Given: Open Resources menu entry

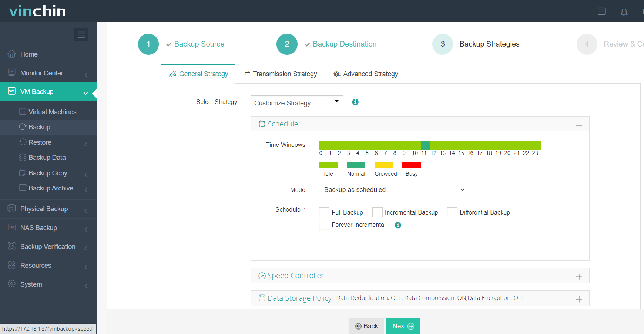Looking at the screenshot, I should pos(48,265).
